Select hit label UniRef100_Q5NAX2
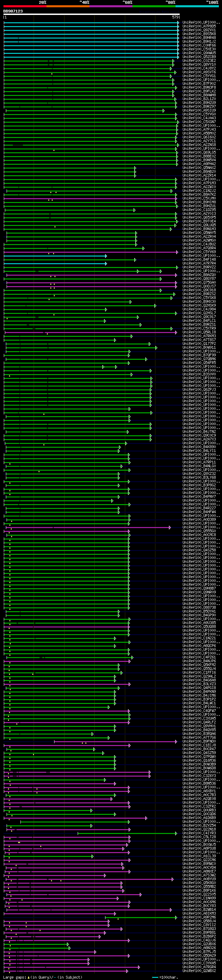 [x=199, y=168]
